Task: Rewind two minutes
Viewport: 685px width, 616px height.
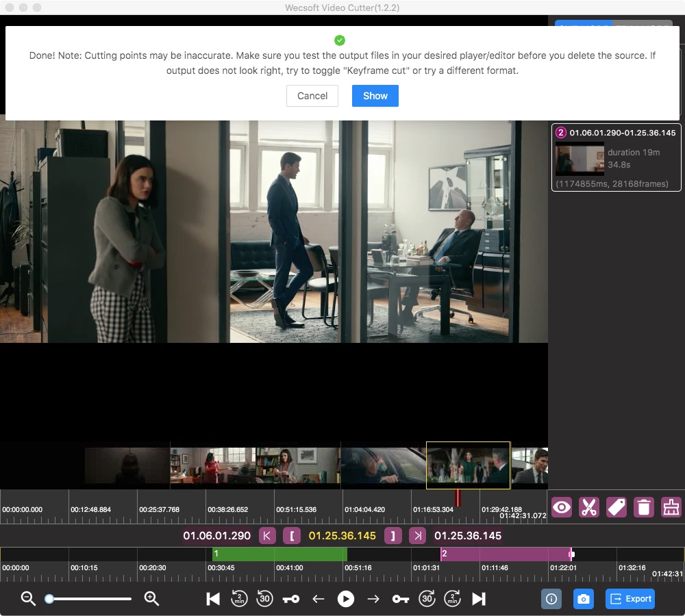Action: [x=239, y=598]
